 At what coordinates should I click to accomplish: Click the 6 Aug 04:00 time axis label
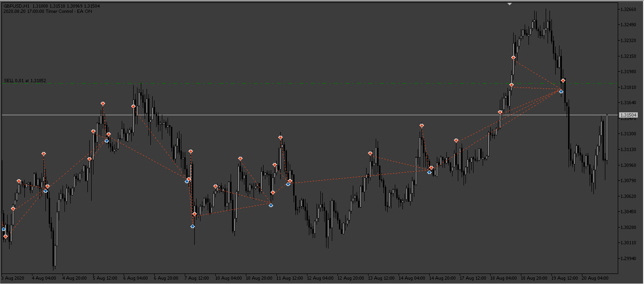[x=136, y=278]
